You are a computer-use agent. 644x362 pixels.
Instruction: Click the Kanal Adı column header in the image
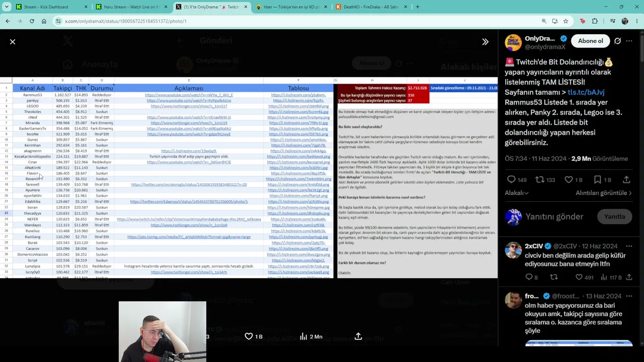(x=33, y=88)
